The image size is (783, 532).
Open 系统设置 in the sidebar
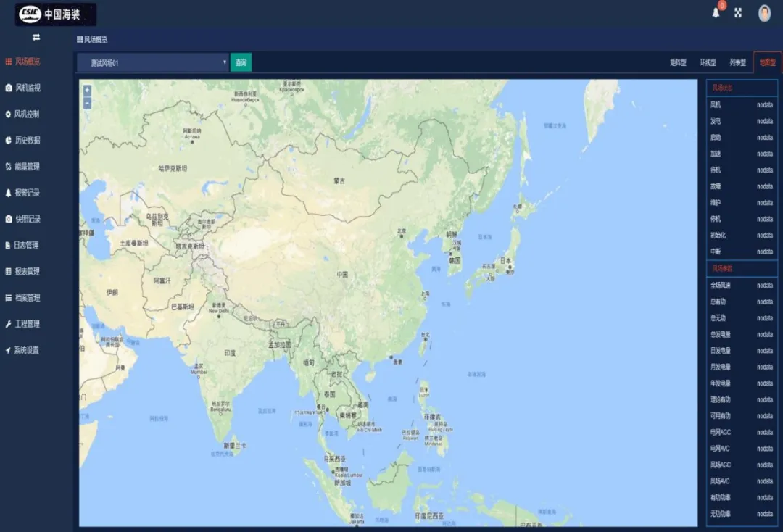click(x=22, y=350)
